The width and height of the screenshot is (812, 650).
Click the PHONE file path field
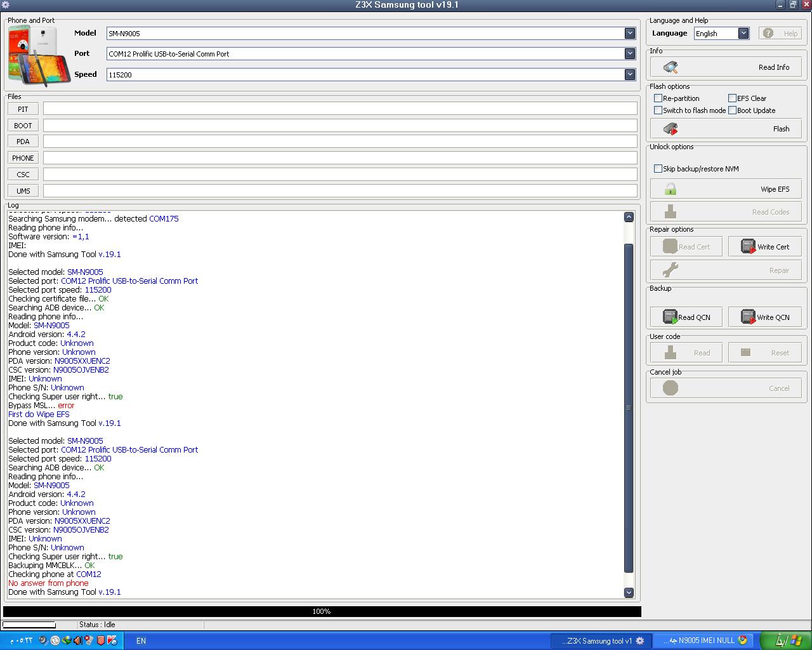pyautogui.click(x=340, y=157)
